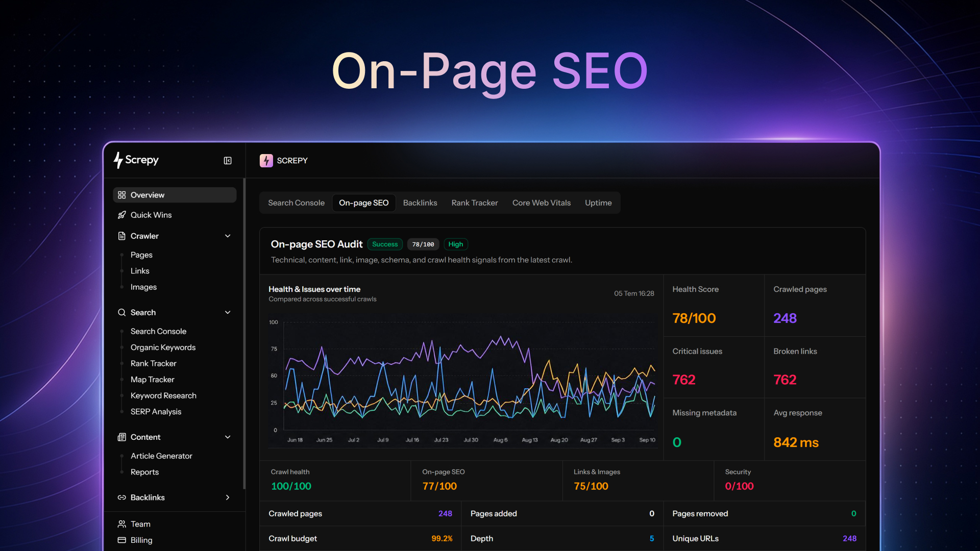Click the 05 Tem 16:28 timestamp
The height and width of the screenshot is (551, 980).
pos(634,293)
